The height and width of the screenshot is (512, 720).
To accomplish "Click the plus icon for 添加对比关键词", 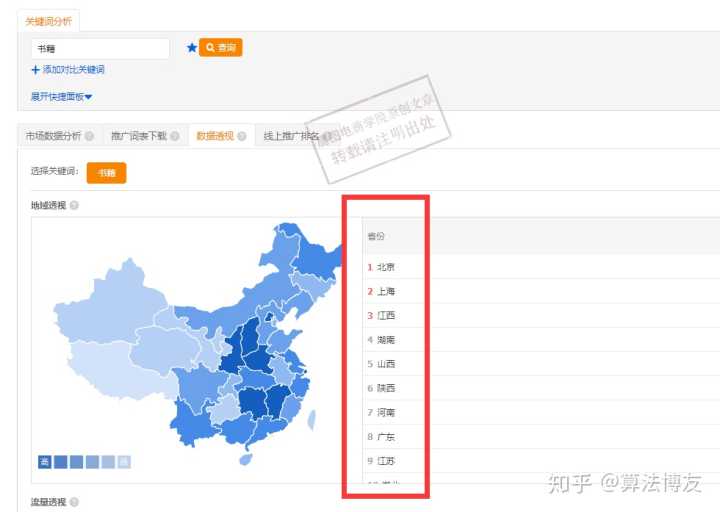I will pos(36,70).
